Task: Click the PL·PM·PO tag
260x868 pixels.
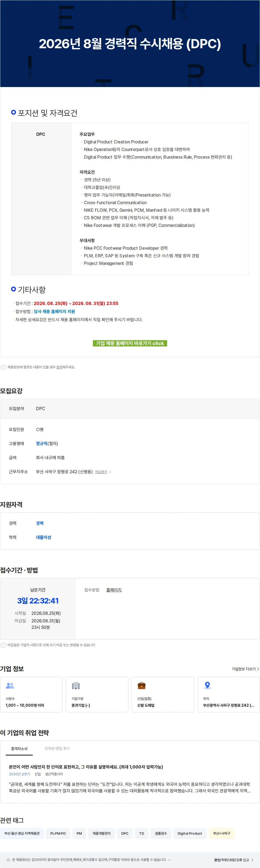Action: pos(58,833)
